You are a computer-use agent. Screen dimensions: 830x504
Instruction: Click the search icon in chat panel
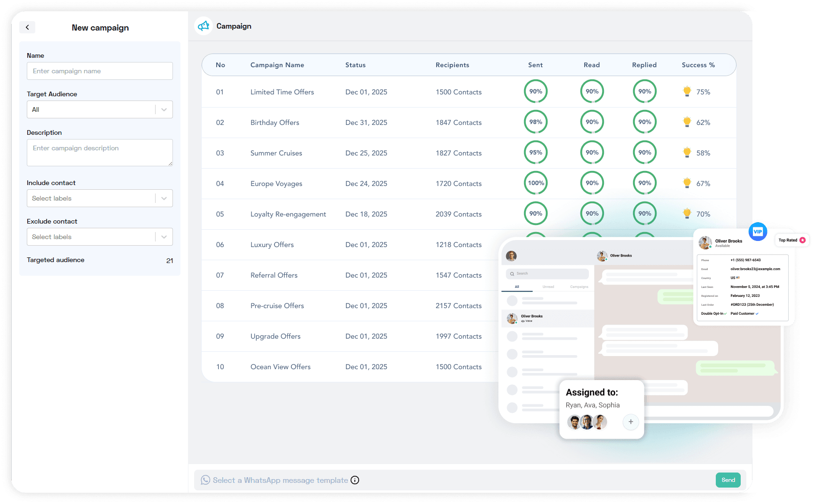[512, 273]
